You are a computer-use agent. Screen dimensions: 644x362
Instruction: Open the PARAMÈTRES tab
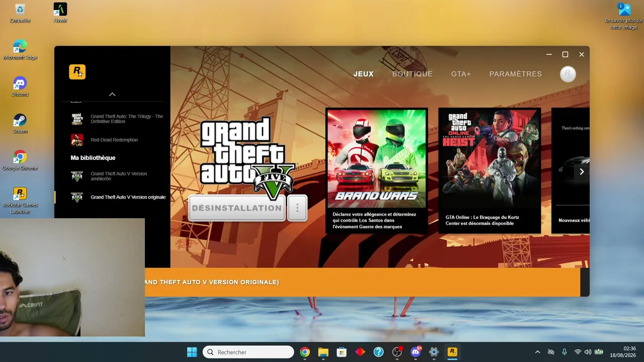click(x=516, y=74)
